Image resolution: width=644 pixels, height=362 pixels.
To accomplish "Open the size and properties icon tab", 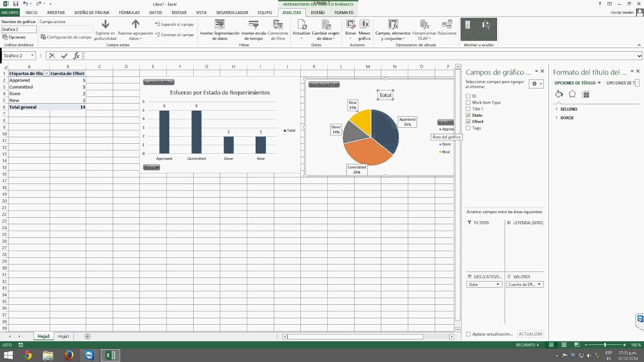I will pyautogui.click(x=586, y=95).
